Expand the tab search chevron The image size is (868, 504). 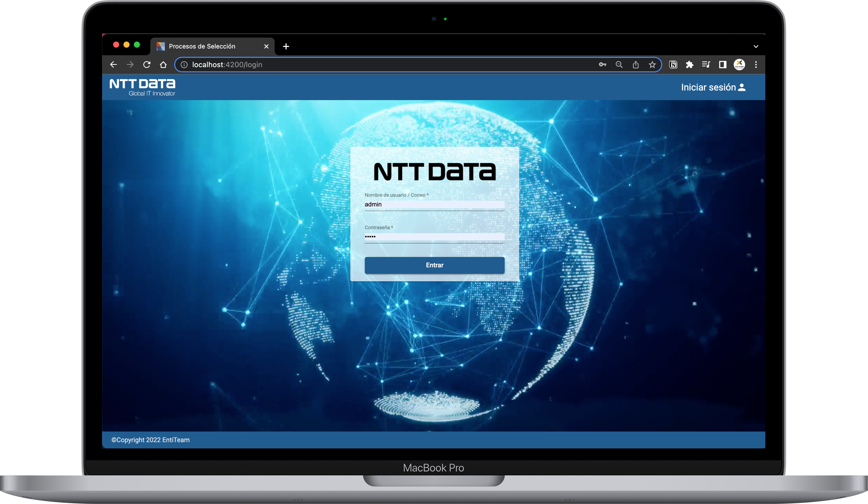tap(756, 46)
